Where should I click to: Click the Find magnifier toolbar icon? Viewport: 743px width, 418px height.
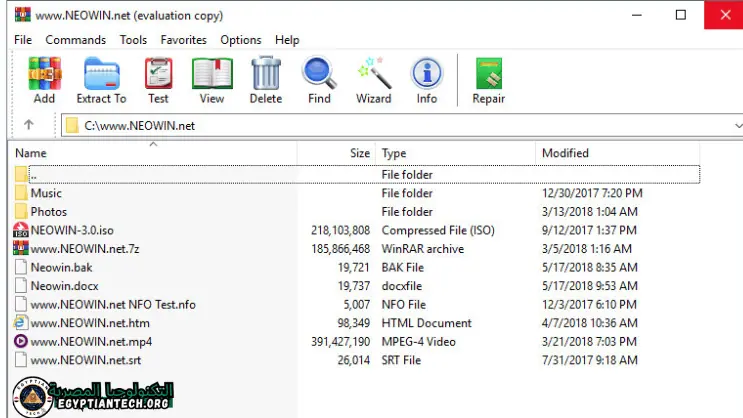pos(319,73)
